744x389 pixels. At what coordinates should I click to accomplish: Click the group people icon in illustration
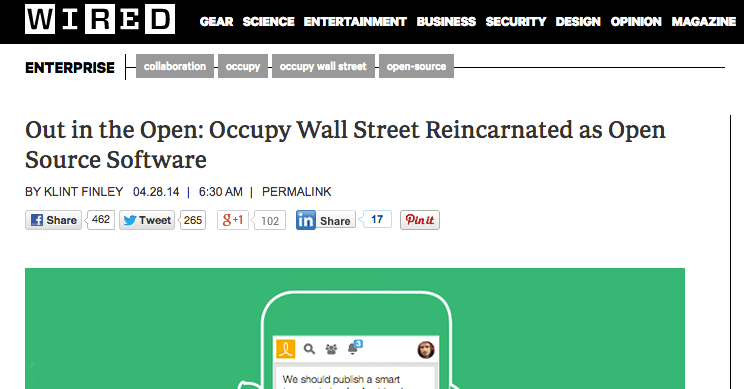click(331, 350)
